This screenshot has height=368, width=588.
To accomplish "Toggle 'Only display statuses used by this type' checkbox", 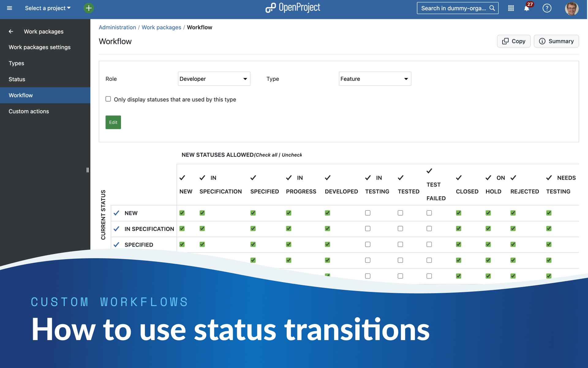I will (107, 99).
